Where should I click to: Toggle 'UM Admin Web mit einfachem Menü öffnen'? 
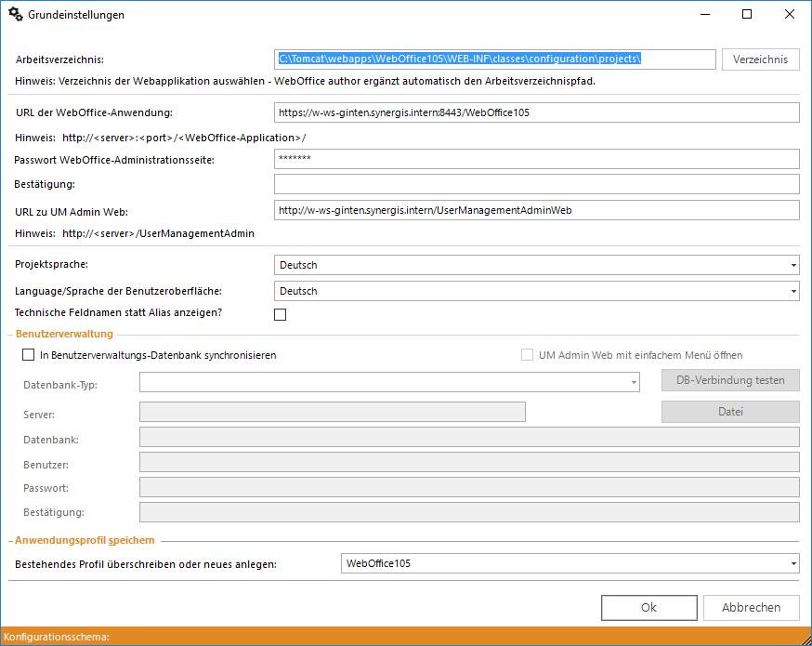[x=527, y=355]
